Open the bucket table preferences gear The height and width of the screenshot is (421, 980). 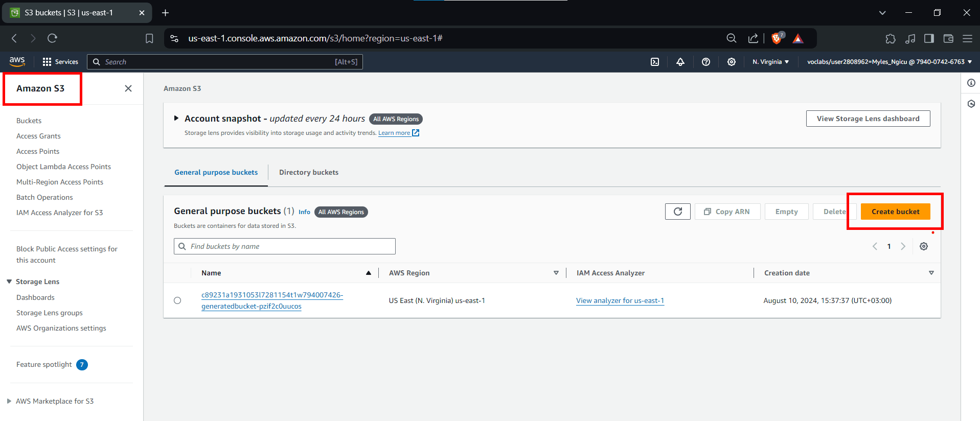pyautogui.click(x=924, y=246)
